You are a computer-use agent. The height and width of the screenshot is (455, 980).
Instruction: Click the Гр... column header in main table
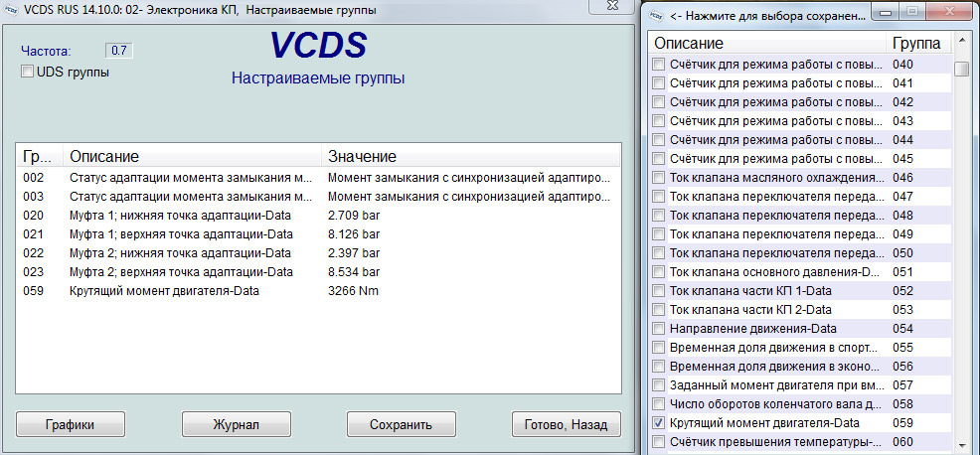(39, 156)
